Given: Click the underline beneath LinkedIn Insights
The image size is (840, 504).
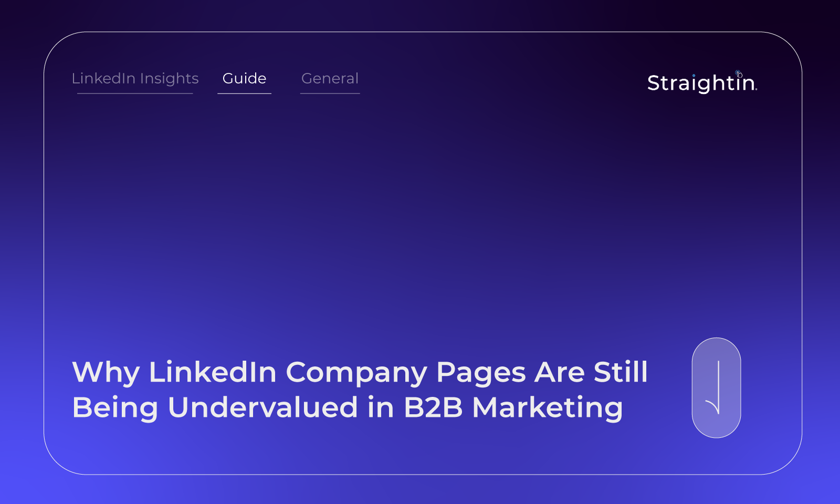Looking at the screenshot, I should pyautogui.click(x=135, y=93).
